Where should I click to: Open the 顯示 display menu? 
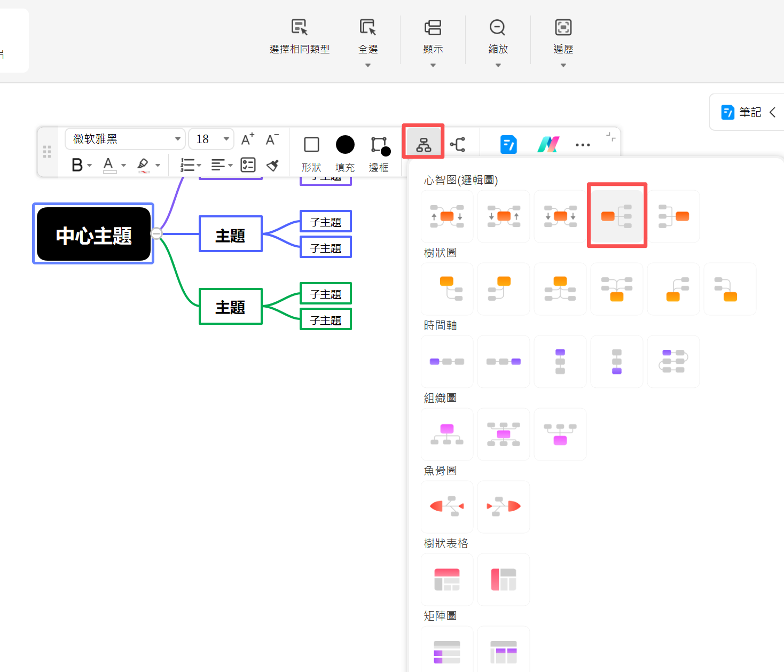[433, 36]
